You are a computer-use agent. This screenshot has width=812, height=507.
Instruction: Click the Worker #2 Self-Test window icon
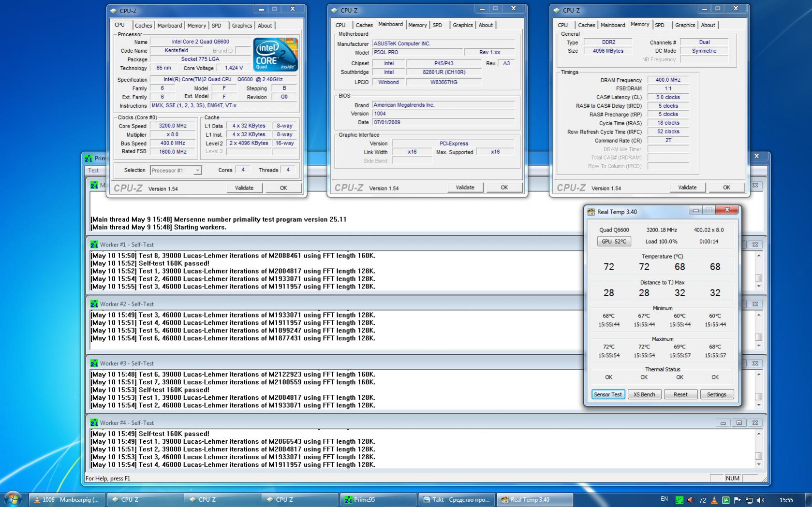[x=94, y=304]
